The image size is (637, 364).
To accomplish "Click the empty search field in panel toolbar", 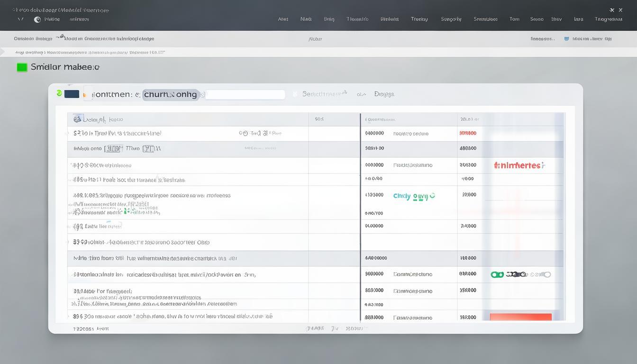I will pos(245,94).
